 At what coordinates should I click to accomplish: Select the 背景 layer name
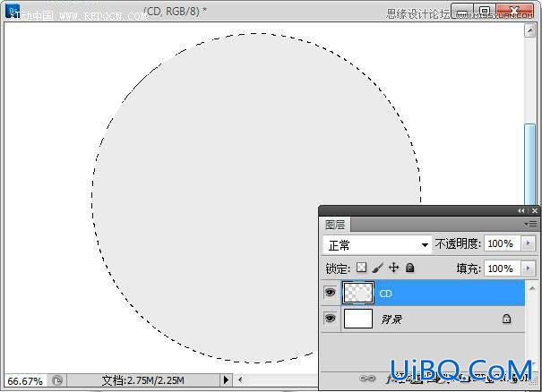click(x=391, y=319)
